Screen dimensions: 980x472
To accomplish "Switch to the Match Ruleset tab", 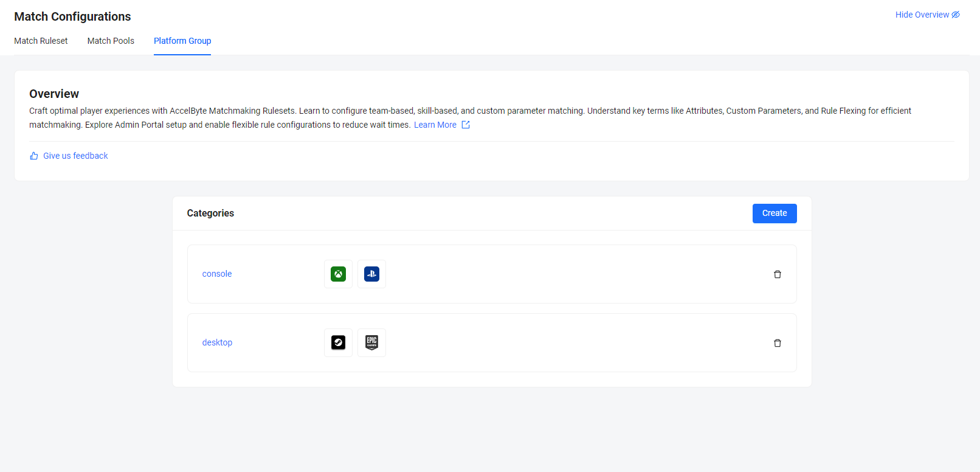I will (41, 41).
